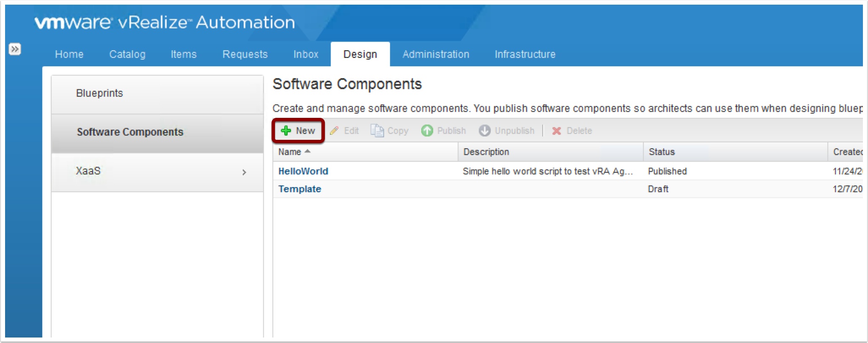Click the Copy documents icon
This screenshot has width=868, height=343.
[376, 131]
